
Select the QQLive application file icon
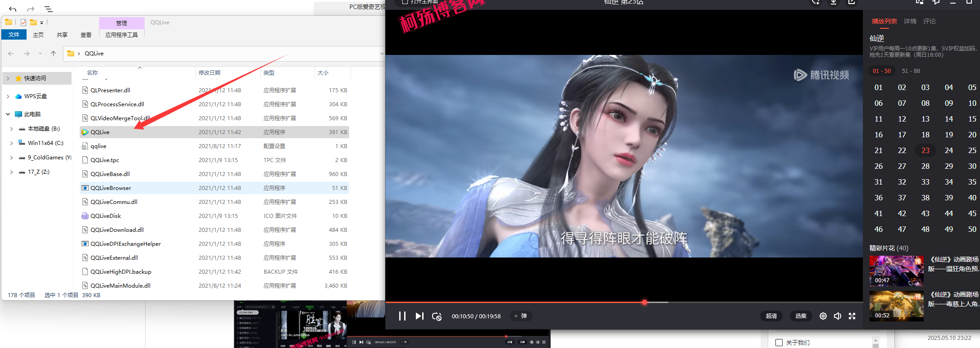(85, 132)
